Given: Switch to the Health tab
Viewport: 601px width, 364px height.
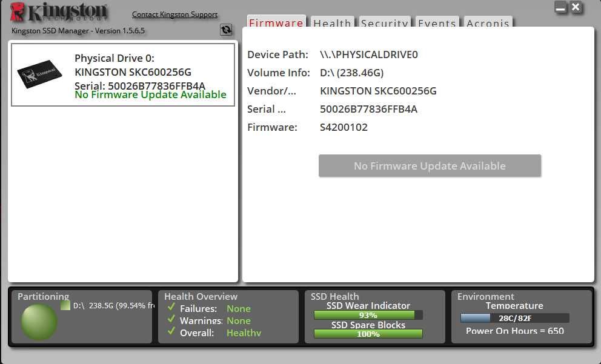Looking at the screenshot, I should click(332, 22).
